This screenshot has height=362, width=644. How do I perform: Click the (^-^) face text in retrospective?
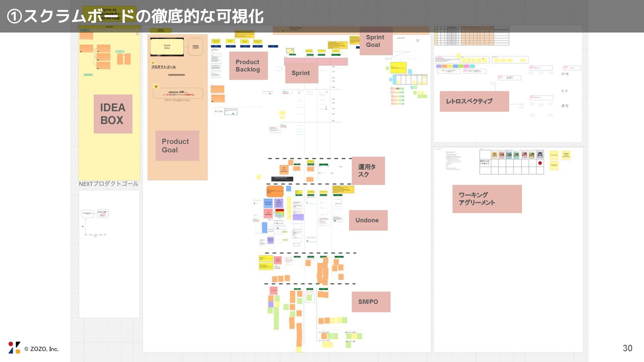(565, 74)
